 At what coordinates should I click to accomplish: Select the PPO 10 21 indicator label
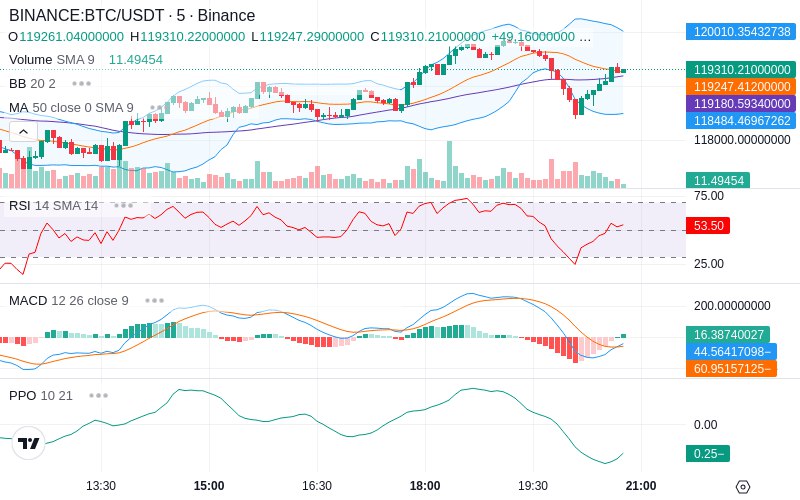point(41,395)
